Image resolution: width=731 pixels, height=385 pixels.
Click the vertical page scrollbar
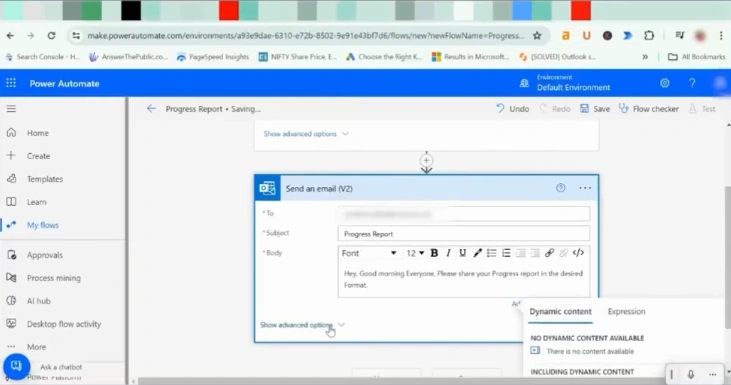728,256
